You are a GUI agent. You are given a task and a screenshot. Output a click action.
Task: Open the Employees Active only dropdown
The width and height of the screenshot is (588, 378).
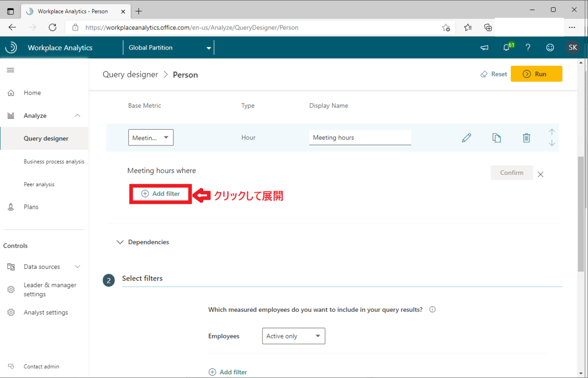point(294,336)
